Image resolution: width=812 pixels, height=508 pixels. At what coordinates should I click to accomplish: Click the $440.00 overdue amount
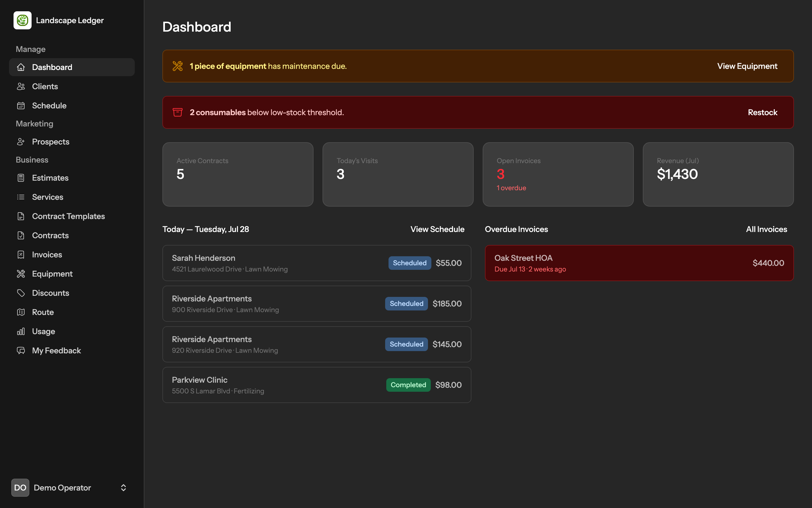tap(768, 263)
